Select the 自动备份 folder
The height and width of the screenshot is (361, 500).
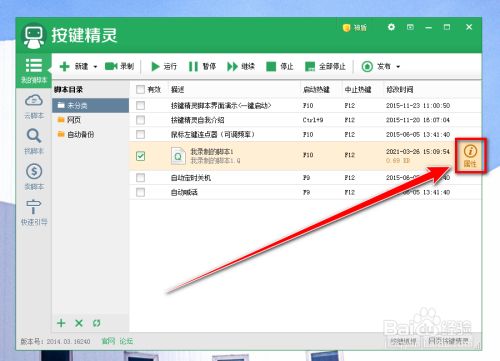pos(90,134)
